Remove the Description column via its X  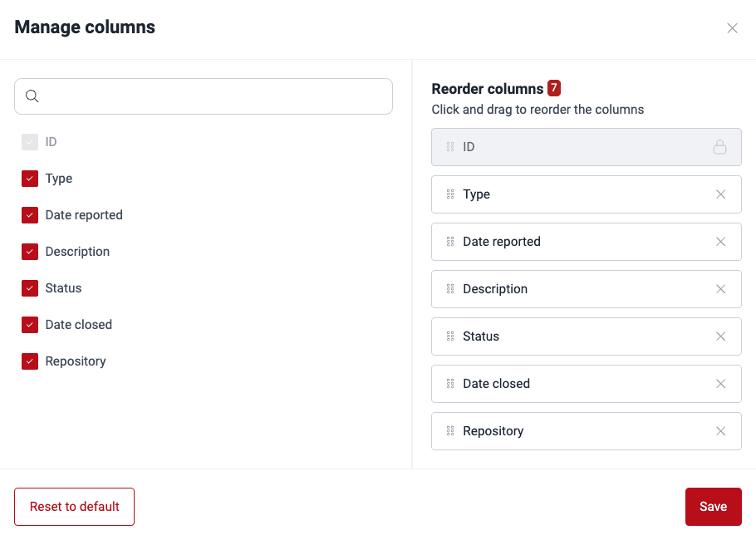(720, 288)
